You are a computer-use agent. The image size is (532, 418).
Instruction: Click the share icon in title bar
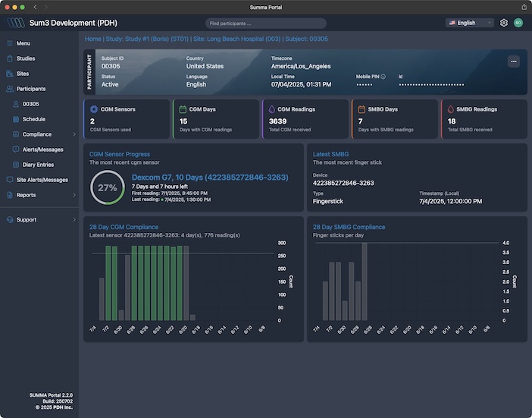524,7
